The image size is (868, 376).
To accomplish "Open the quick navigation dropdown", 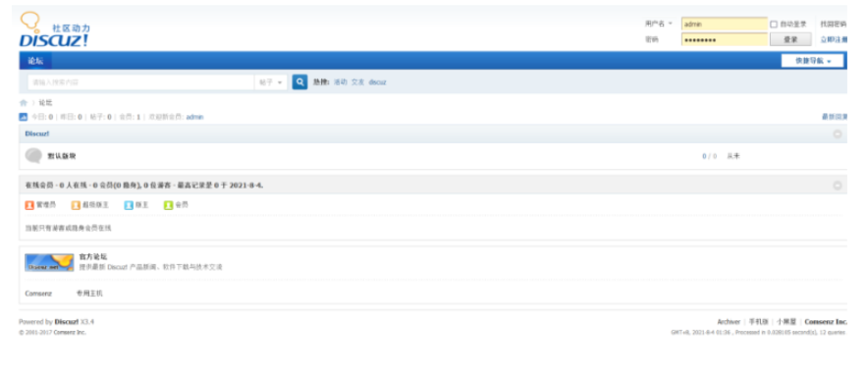I will [x=812, y=61].
